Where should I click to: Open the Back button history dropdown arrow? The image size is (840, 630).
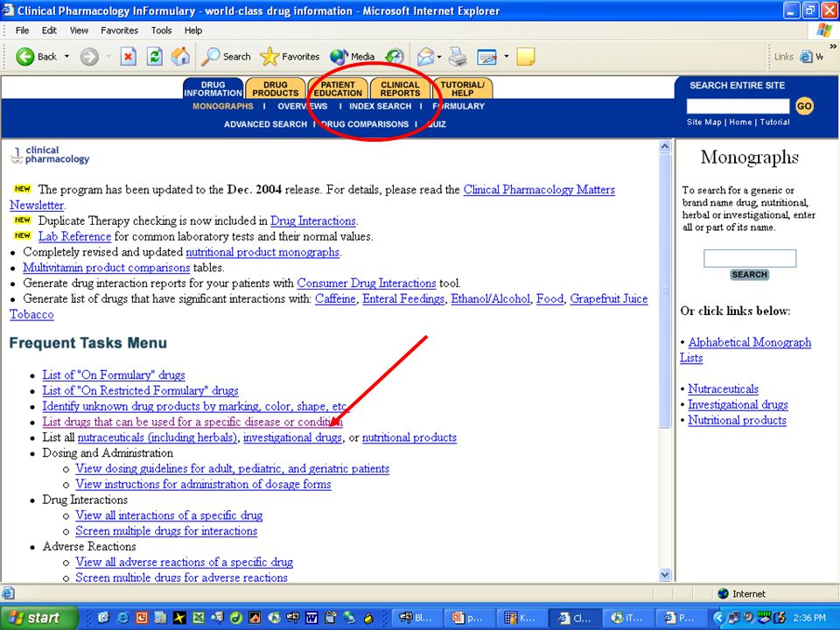click(67, 56)
